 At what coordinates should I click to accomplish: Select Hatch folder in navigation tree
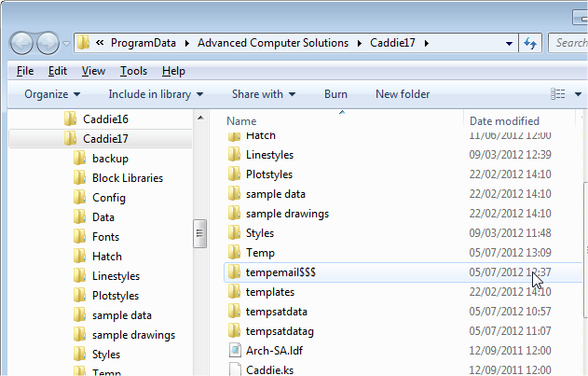tap(107, 257)
